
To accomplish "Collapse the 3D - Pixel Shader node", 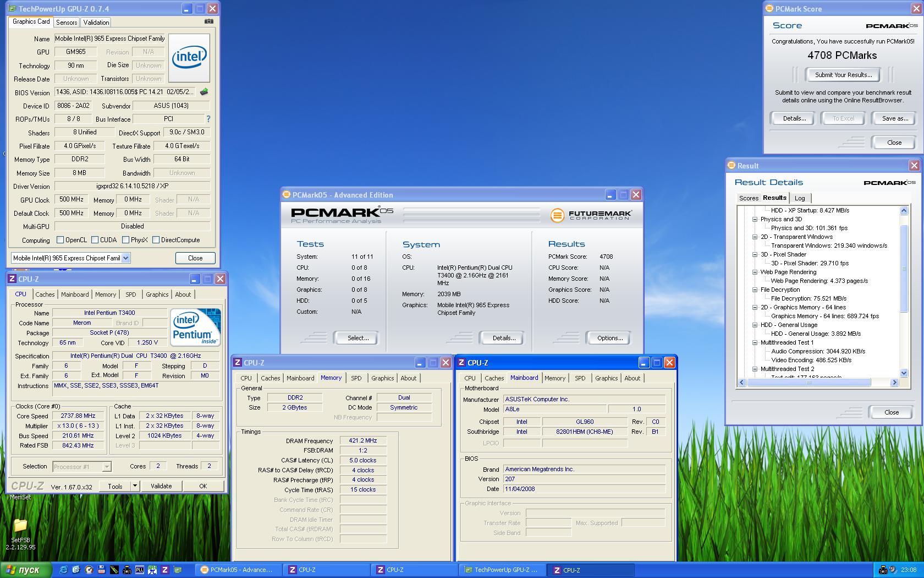I will click(755, 254).
